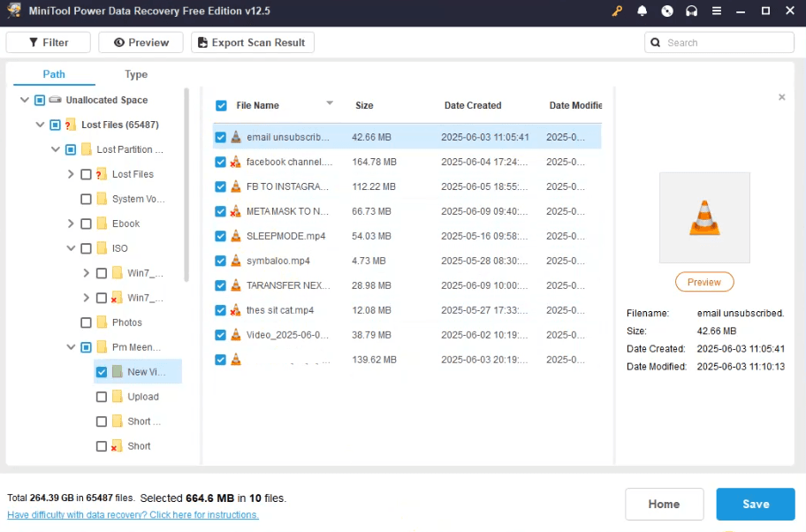The height and width of the screenshot is (532, 806).
Task: Toggle the select-all File Name checkbox
Action: 221,106
